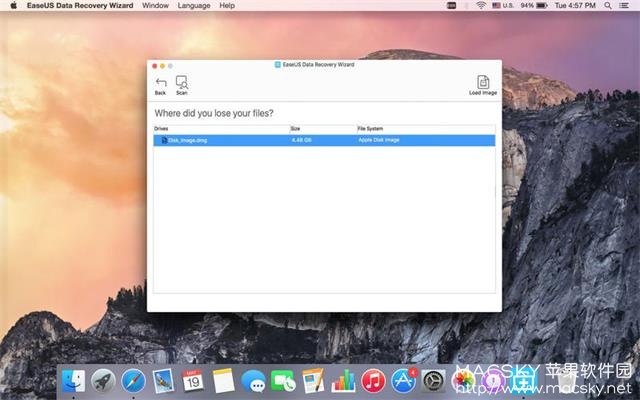Click the 4.48 GB size cell
Image resolution: width=640 pixels, height=400 pixels.
pyautogui.click(x=302, y=140)
